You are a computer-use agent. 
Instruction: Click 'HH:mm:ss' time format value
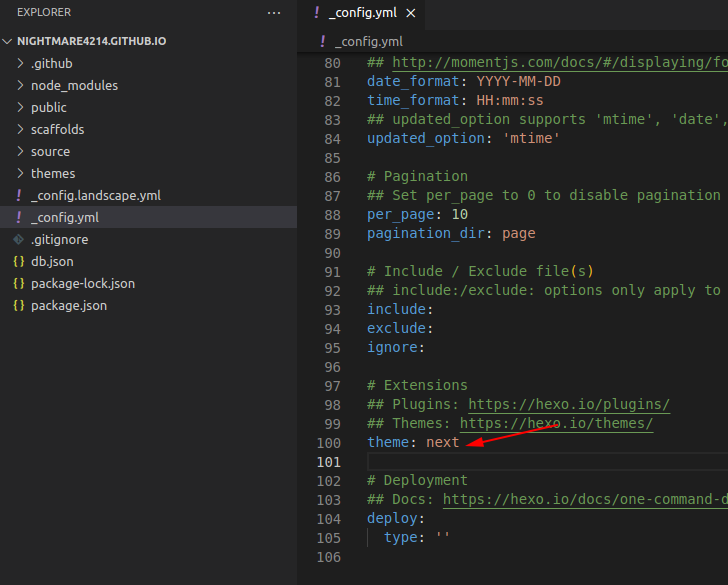(x=509, y=100)
